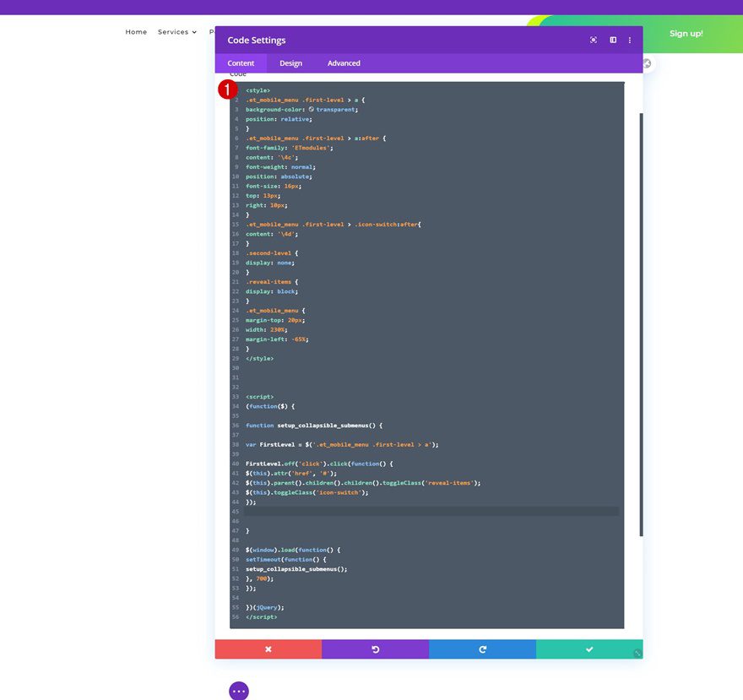
Task: Save settings with the green checkmark icon
Action: [x=589, y=648]
